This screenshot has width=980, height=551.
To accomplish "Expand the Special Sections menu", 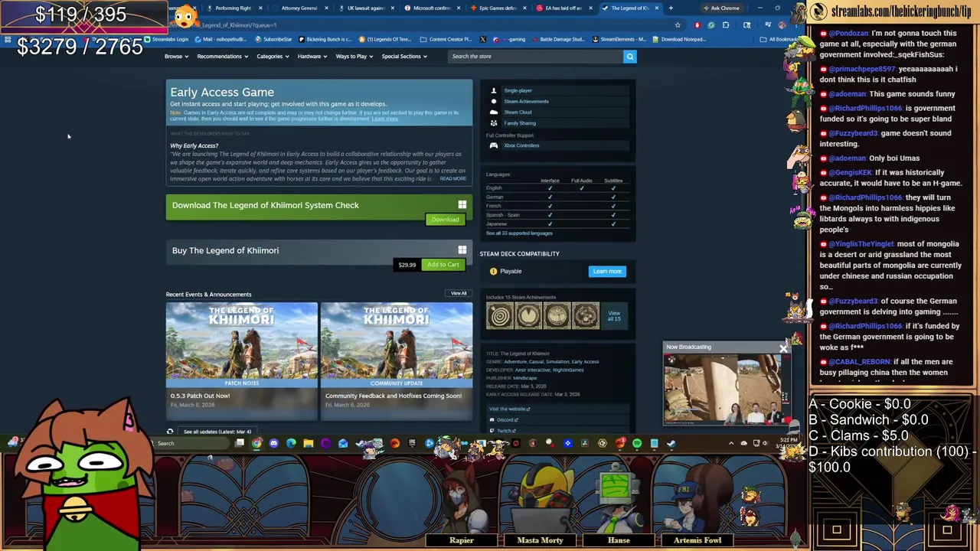I will tap(404, 56).
